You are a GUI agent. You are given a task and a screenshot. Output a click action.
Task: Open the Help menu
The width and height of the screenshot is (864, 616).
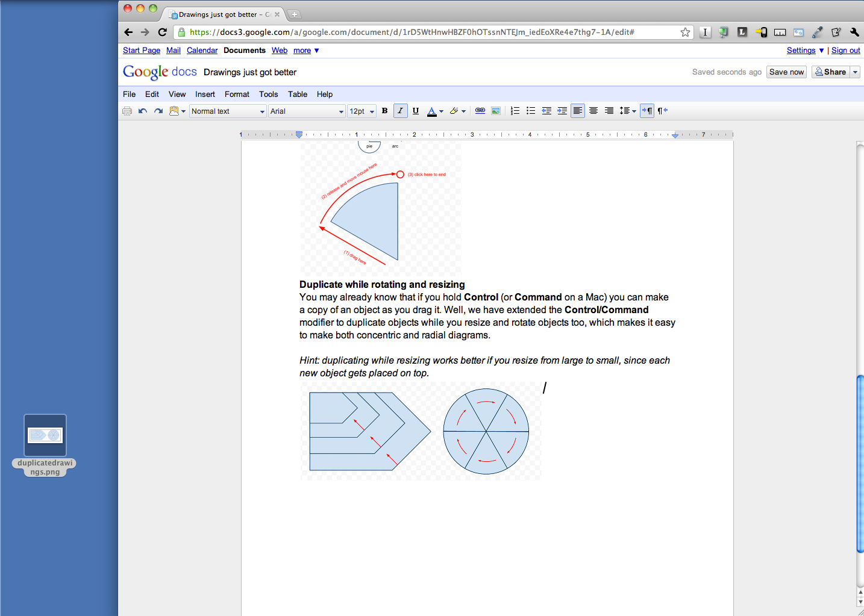point(325,95)
